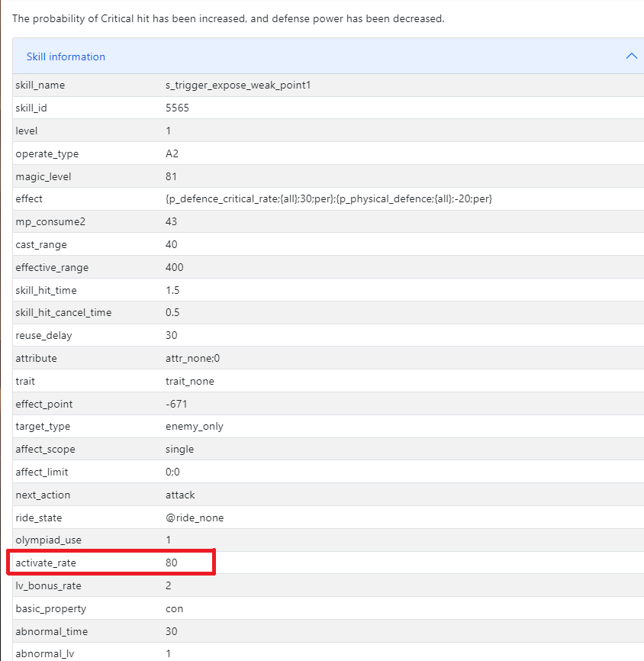644x661 pixels.
Task: Select the activate_rate value 80
Action: click(172, 563)
